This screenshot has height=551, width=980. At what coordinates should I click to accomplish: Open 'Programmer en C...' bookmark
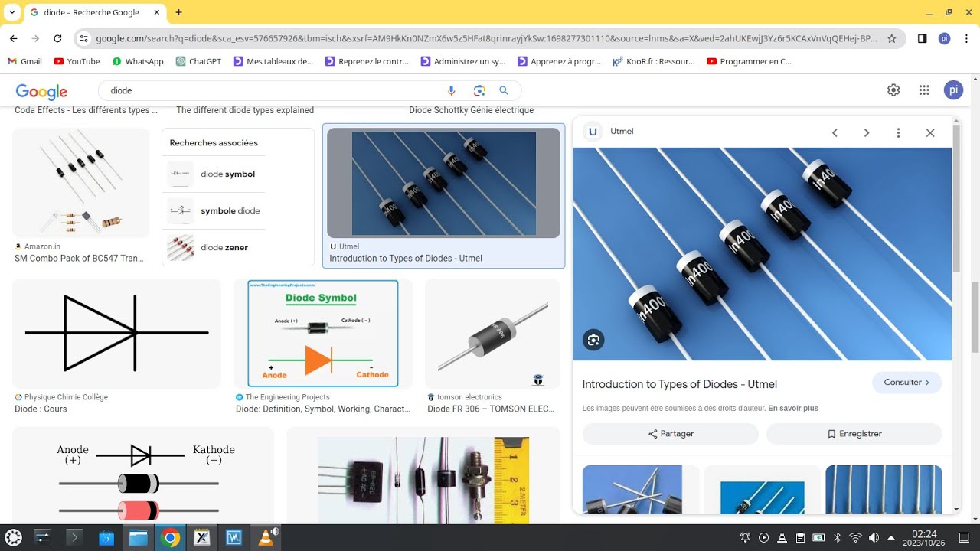coord(750,61)
